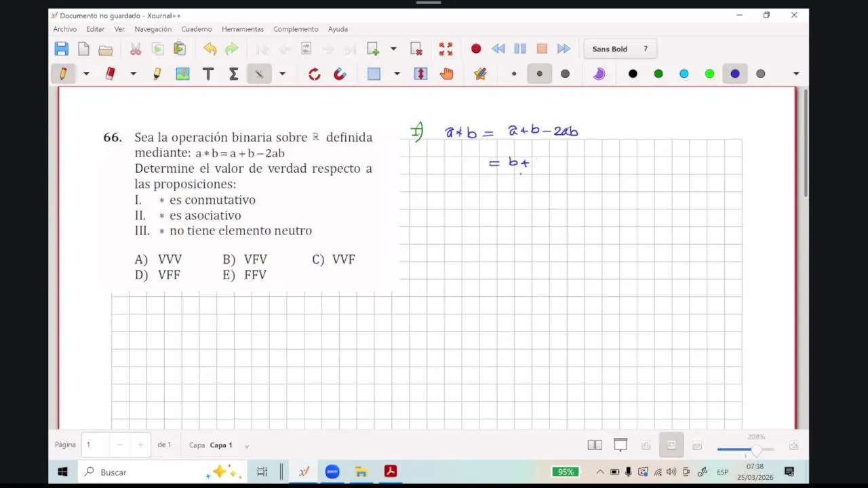Click the page number input field
Image resolution: width=868 pixels, height=488 pixels.
[96, 445]
